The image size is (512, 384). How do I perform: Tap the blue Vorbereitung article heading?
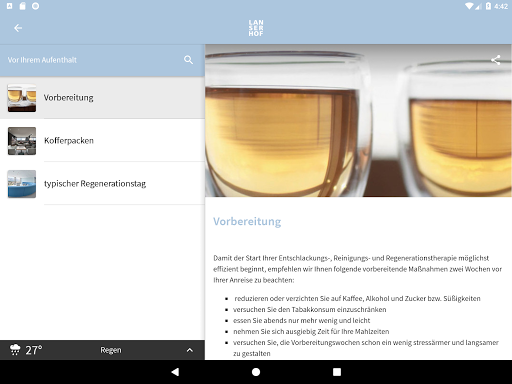point(247,222)
